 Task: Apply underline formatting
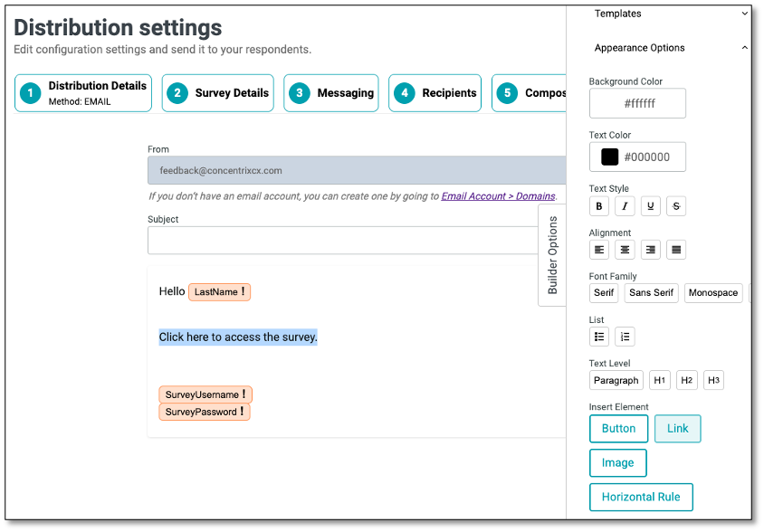coord(650,205)
